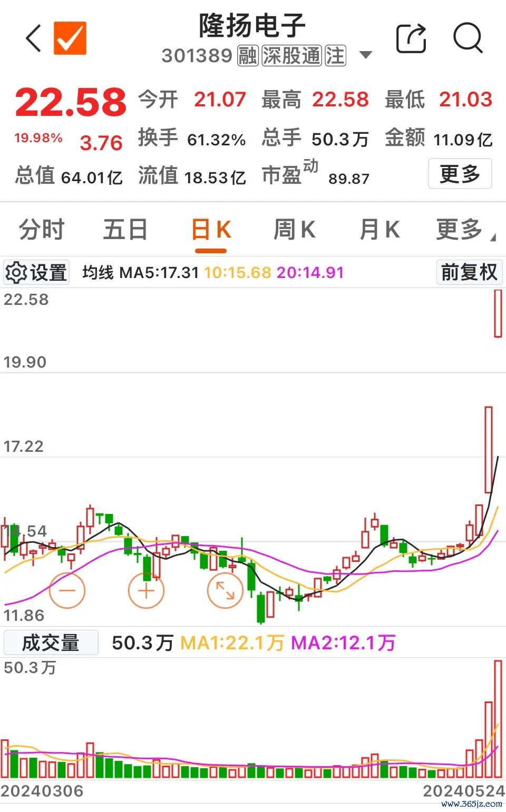
Task: Tap the 融 margin trading badge
Action: pyautogui.click(x=247, y=55)
